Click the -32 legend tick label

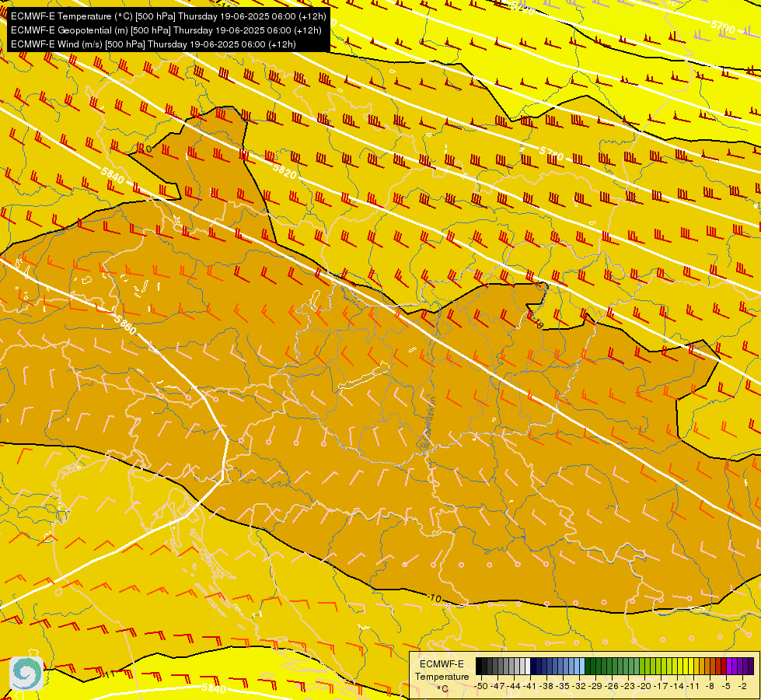579,686
